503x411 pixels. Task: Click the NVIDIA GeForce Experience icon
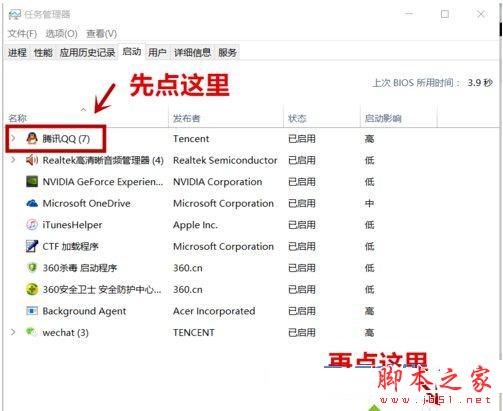click(32, 182)
